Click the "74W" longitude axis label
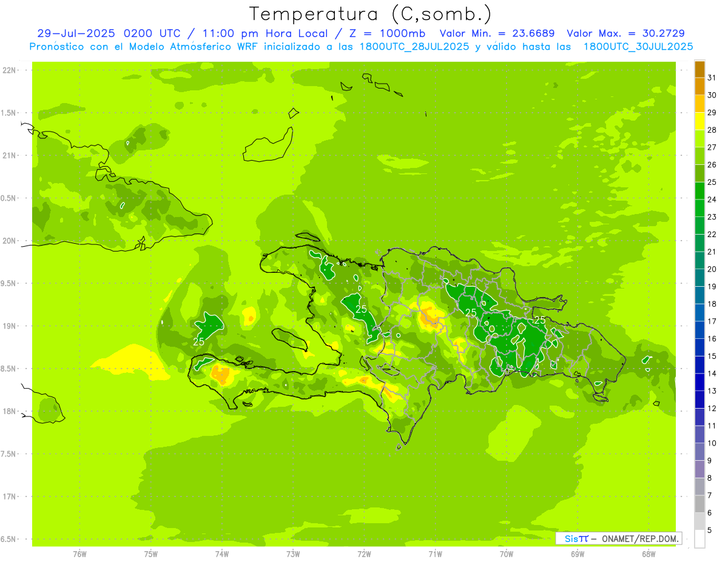728x562 pixels. point(222,555)
